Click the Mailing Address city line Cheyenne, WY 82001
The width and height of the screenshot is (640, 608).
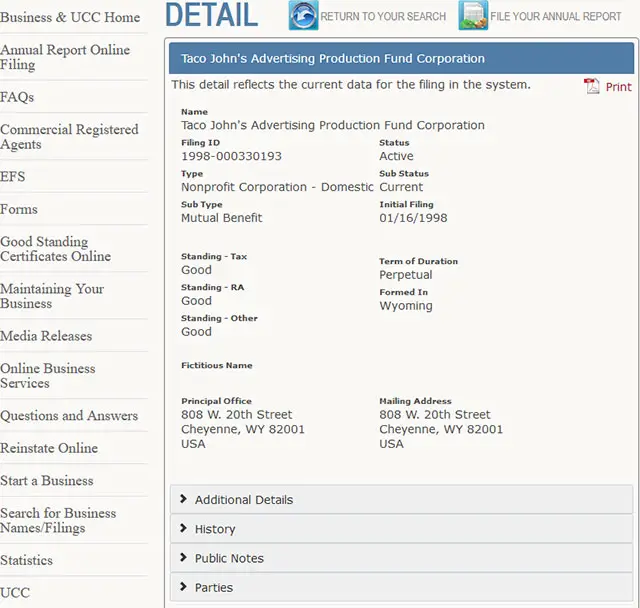441,429
